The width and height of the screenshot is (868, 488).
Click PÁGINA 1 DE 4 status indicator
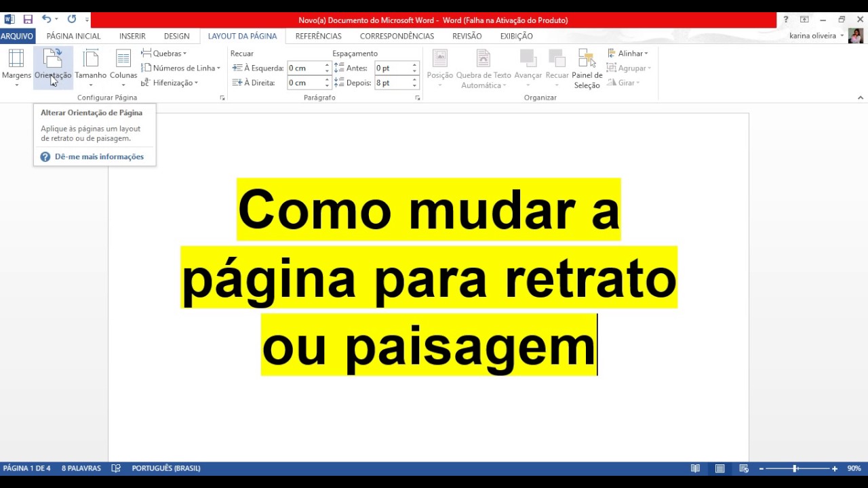(x=27, y=468)
